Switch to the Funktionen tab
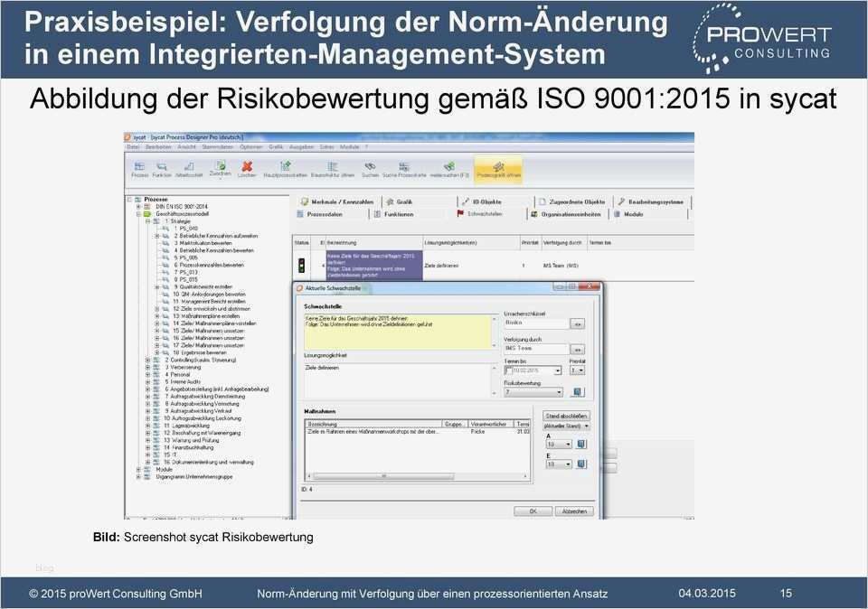 point(393,214)
